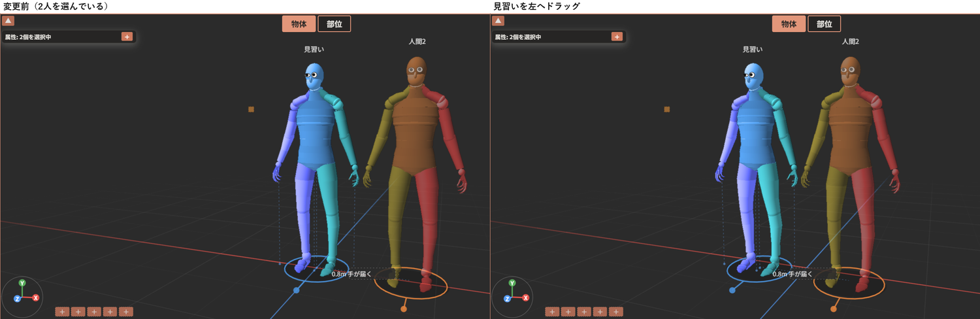Add attribute with plus button in 見習いを左へドラッグ view

tap(617, 37)
